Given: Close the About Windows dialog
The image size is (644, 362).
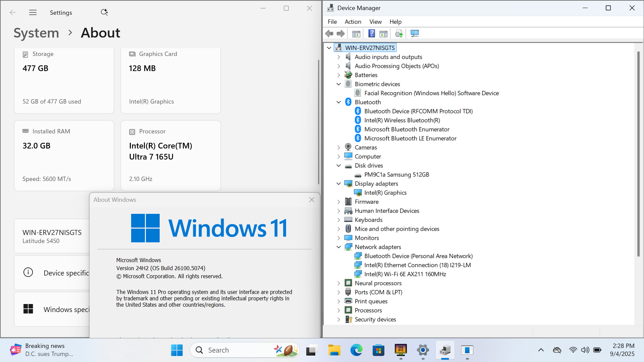Looking at the screenshot, I should coord(312,200).
